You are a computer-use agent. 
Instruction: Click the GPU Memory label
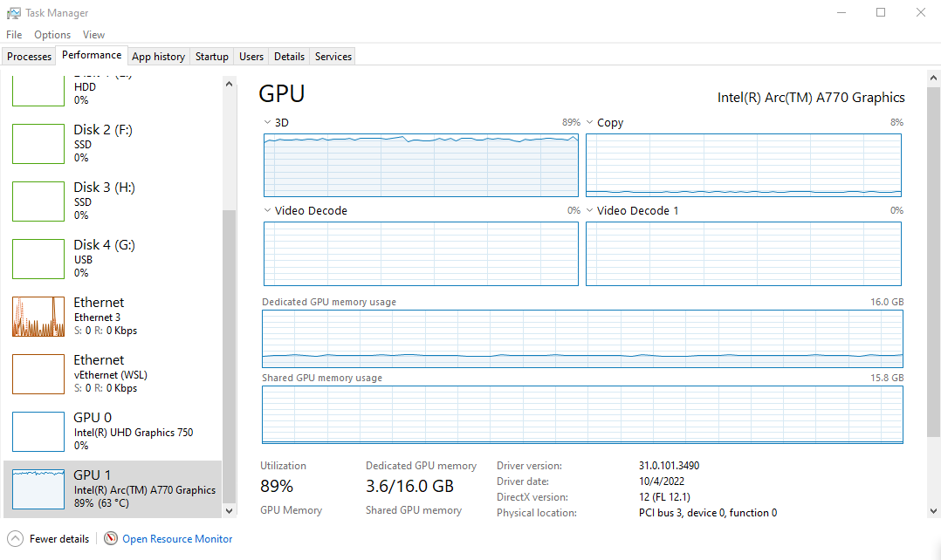point(291,510)
